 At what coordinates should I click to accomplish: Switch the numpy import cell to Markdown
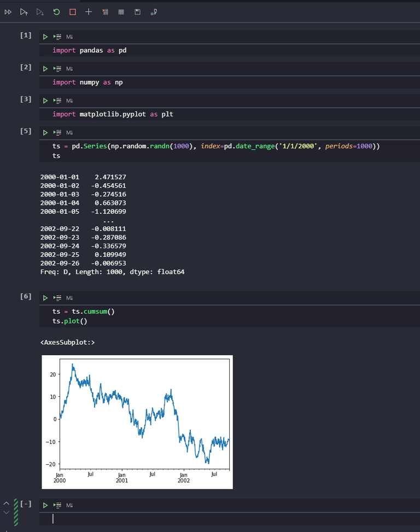[69, 68]
